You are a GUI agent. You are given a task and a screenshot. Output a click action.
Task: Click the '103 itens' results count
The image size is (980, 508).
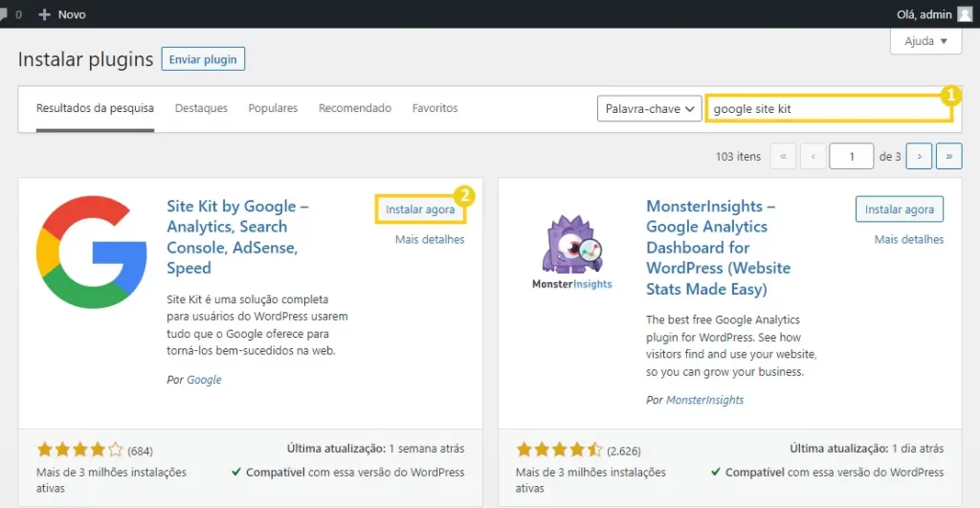[x=738, y=156]
